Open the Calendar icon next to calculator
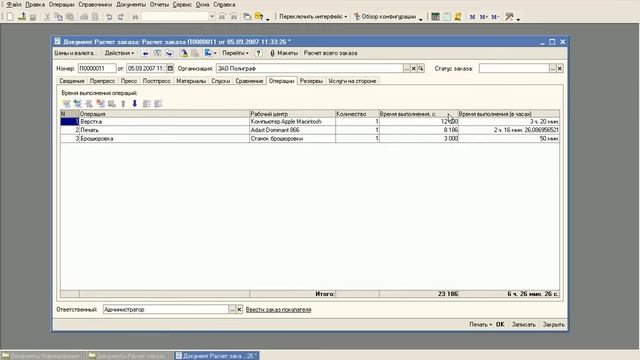This screenshot has width=640, height=360. (x=447, y=17)
